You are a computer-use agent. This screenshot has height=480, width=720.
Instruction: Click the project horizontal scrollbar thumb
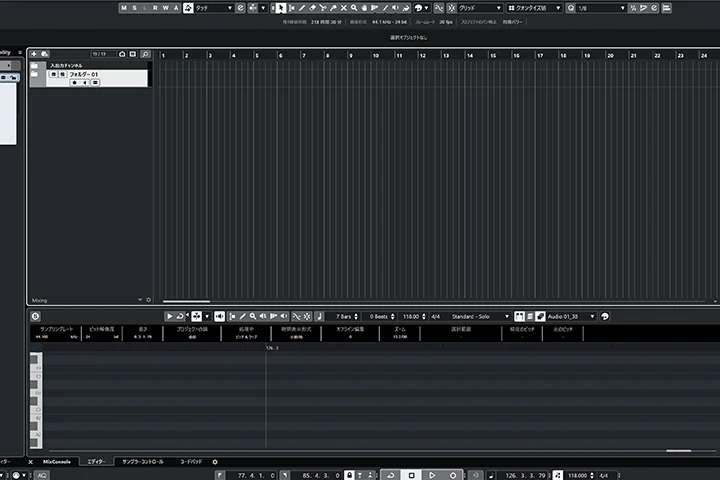pos(186,301)
